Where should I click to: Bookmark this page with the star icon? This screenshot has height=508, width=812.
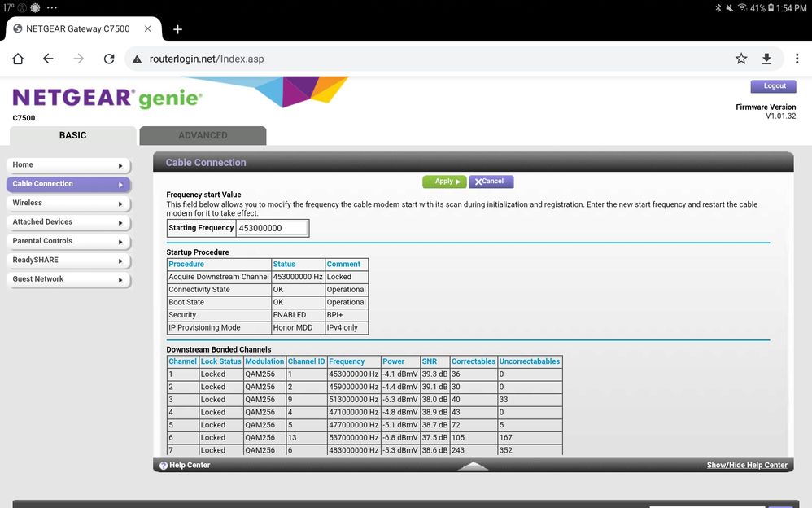[741, 59]
